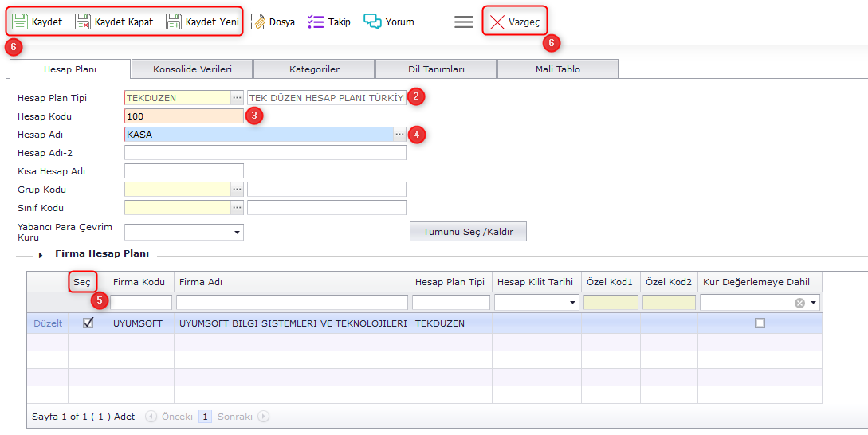Open lookup button for Hesap Plan Tipi

(x=237, y=98)
